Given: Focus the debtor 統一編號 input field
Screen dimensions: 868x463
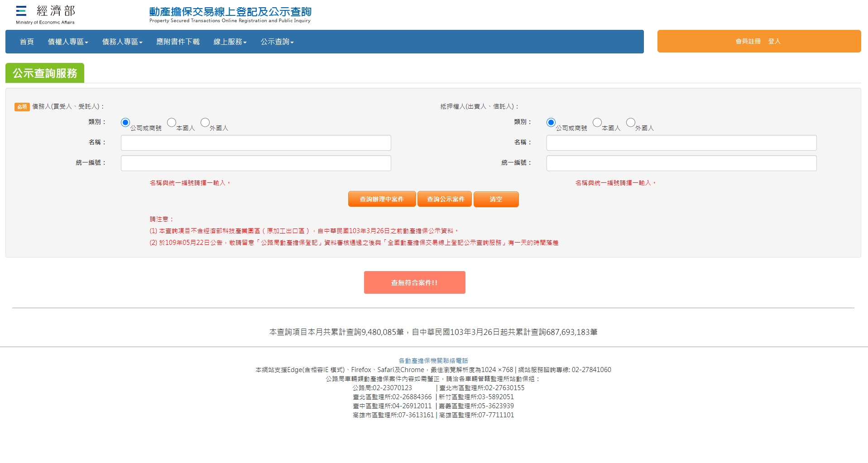Looking at the screenshot, I should click(256, 163).
